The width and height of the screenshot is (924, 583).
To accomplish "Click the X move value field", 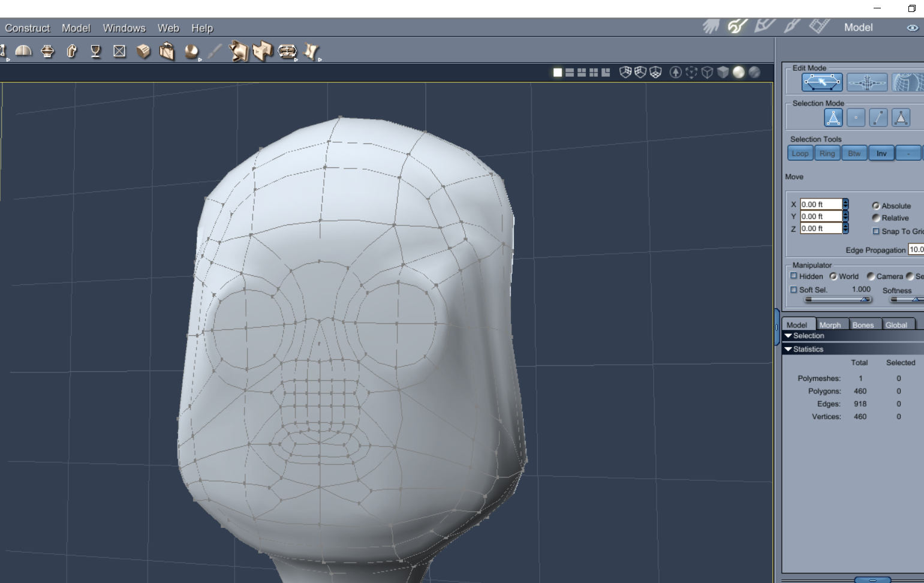I will click(821, 205).
